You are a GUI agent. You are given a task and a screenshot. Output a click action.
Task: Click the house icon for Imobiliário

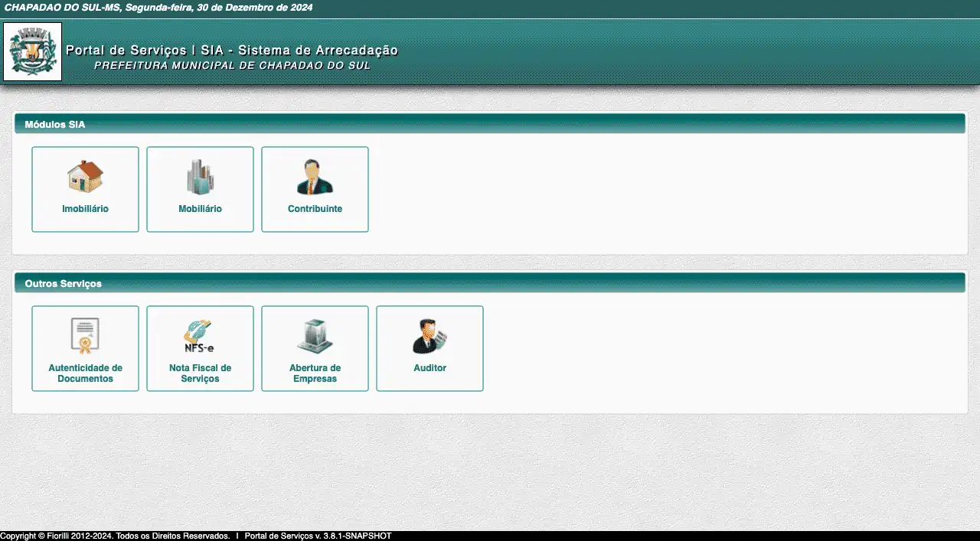tap(85, 177)
